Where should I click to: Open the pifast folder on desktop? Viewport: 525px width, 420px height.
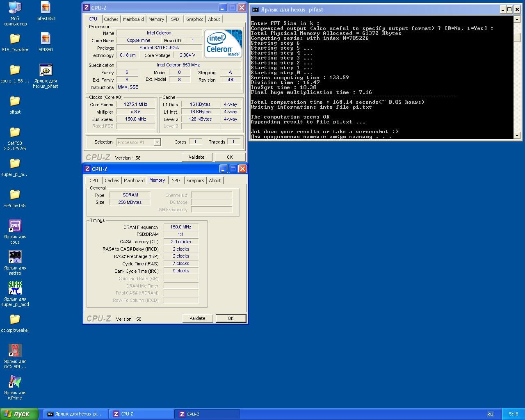pyautogui.click(x=15, y=105)
